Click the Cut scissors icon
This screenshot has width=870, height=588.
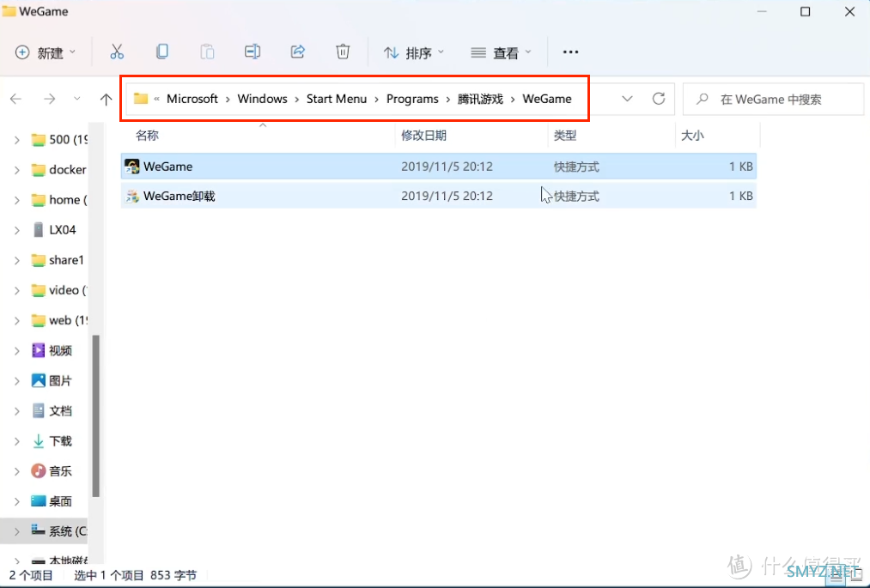click(117, 52)
